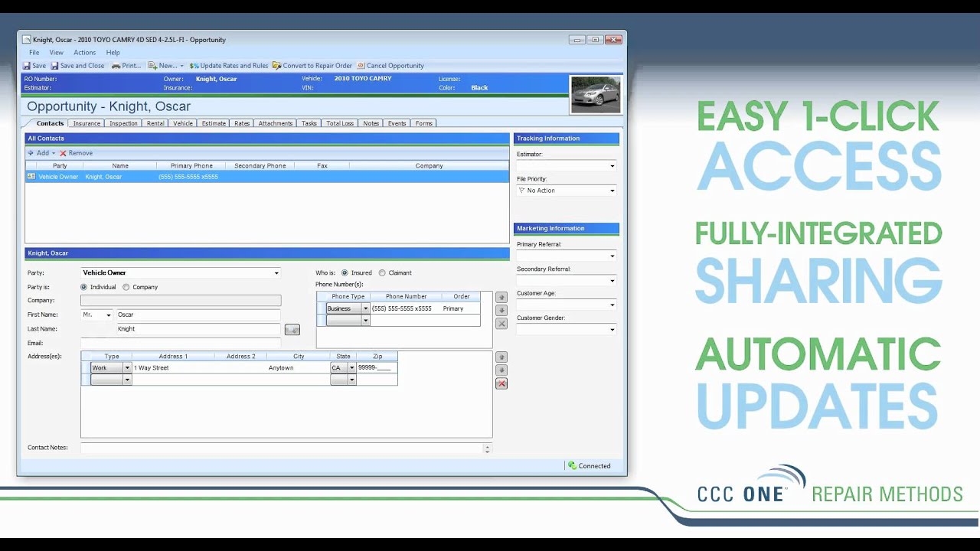Open the Customer Gender dropdown
980x551 pixels.
pyautogui.click(x=612, y=330)
